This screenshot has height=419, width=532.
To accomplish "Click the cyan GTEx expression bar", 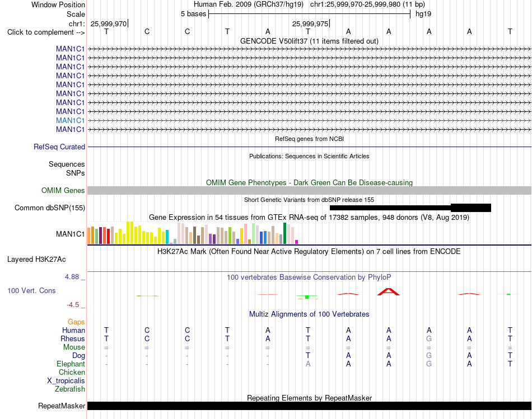I will pyautogui.click(x=167, y=237).
